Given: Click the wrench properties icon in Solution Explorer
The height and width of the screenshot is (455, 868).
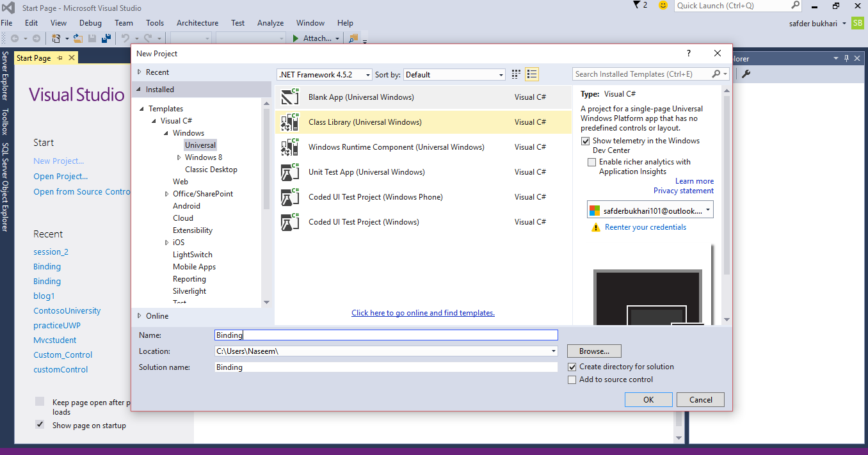Looking at the screenshot, I should coord(746,74).
